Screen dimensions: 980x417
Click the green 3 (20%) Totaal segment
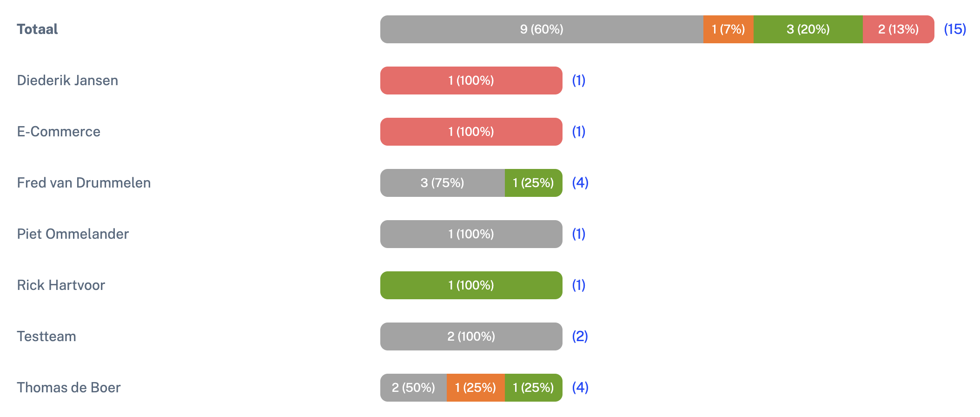coord(808,29)
